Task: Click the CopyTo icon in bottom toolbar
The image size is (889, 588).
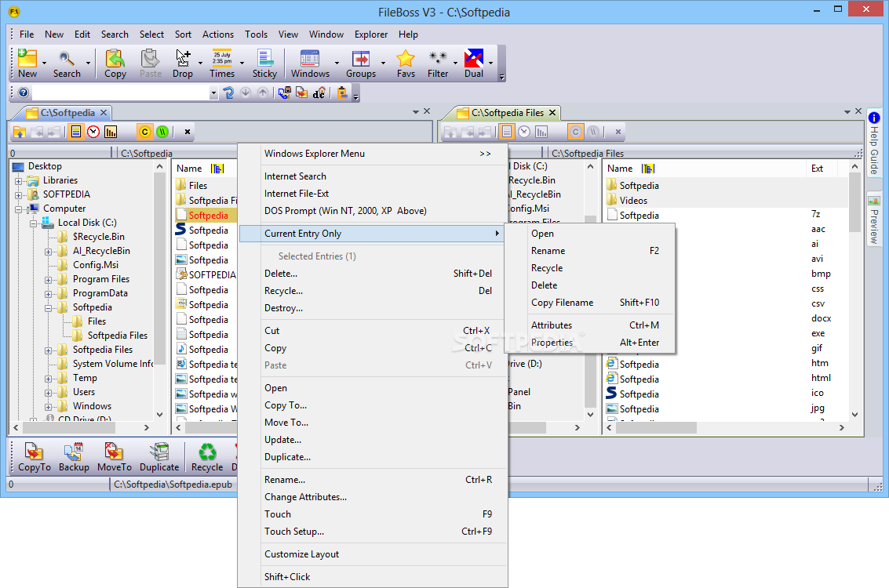Action: (34, 452)
